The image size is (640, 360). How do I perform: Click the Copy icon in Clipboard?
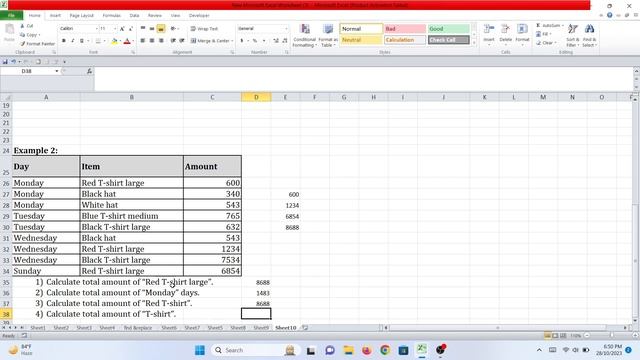23,35
